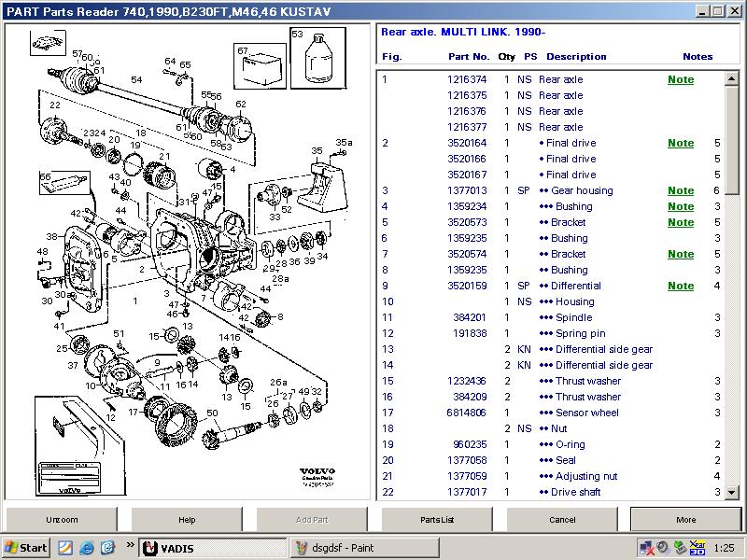This screenshot has height=560, width=747.
Task: Open Help from the bottom bar
Action: click(x=187, y=519)
